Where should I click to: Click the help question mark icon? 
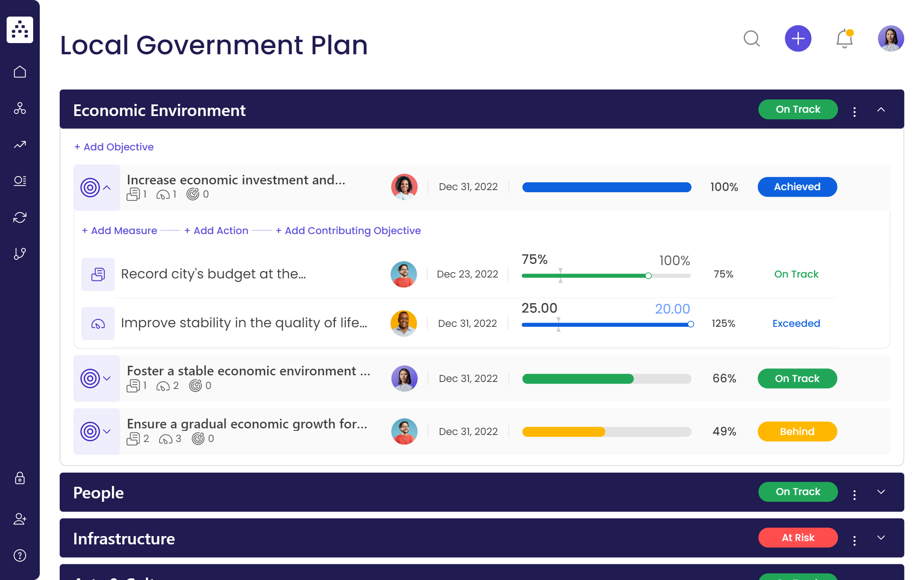[x=20, y=555]
